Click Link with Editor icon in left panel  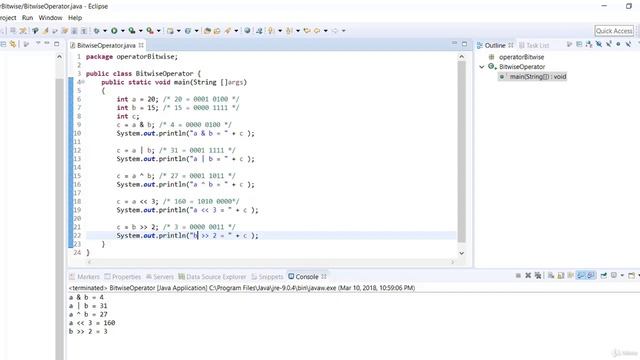[13, 44]
